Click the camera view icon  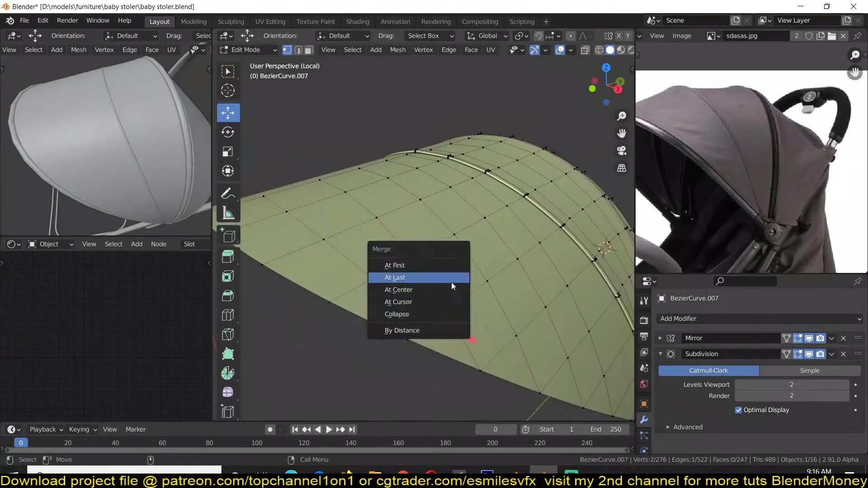coord(622,150)
